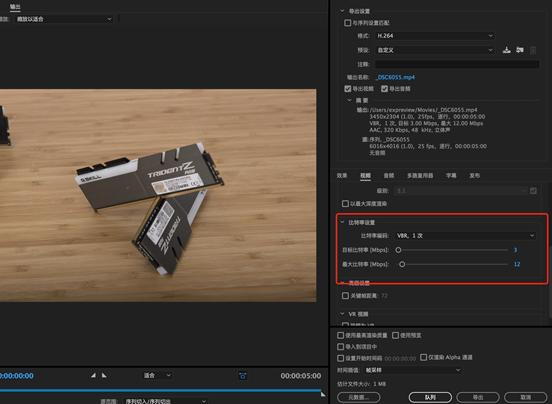Switch to the Publish tab
Image resolution: width=552 pixels, height=404 pixels.
[474, 175]
